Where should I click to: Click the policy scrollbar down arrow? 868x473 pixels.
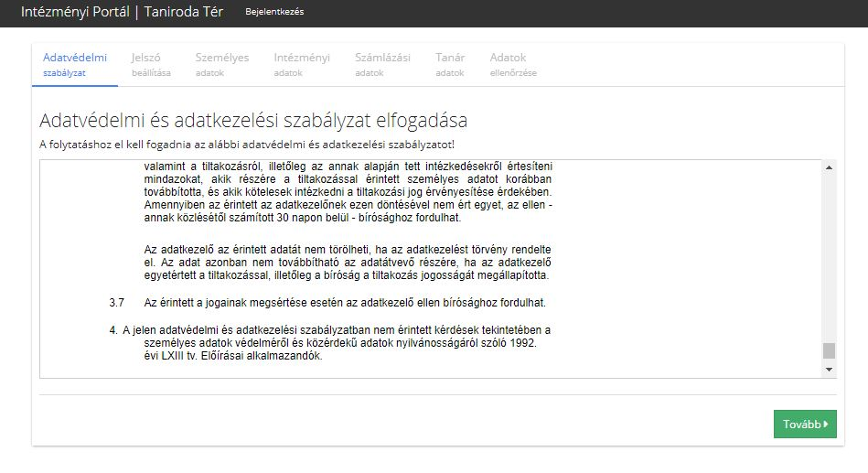830,369
